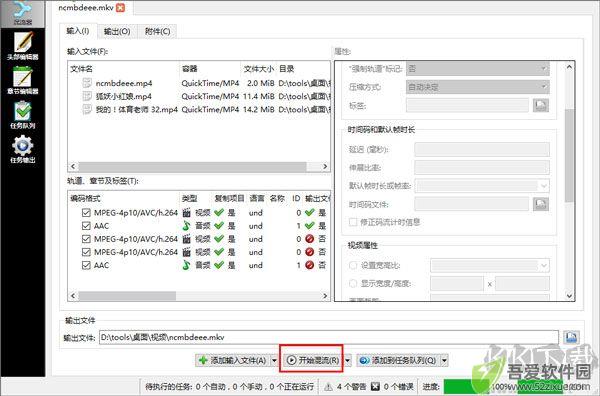Click green output checkmark in first track row
The width and height of the screenshot is (600, 396).
[310, 212]
